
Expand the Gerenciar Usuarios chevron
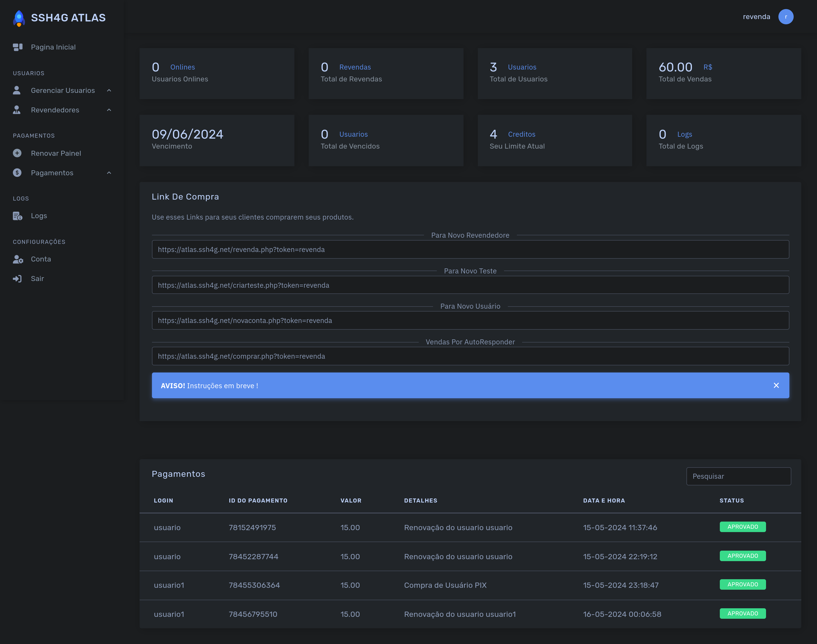point(109,90)
